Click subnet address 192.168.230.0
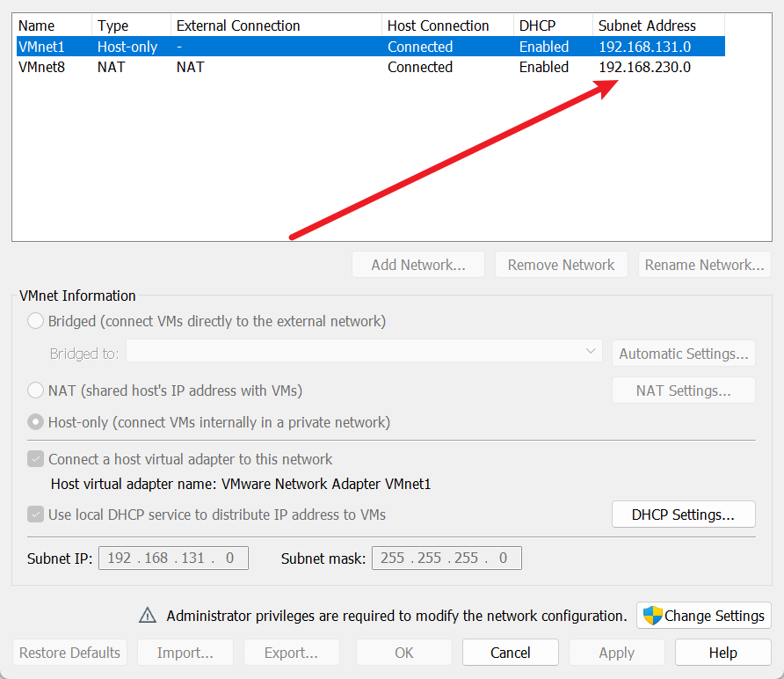 tap(645, 67)
